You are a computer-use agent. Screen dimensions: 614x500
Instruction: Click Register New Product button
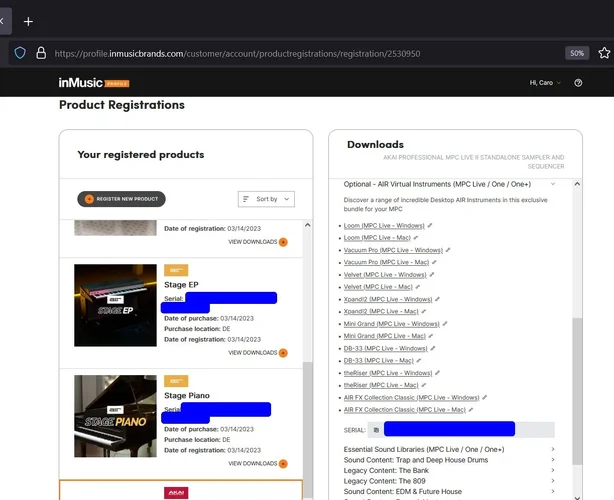[x=121, y=199]
